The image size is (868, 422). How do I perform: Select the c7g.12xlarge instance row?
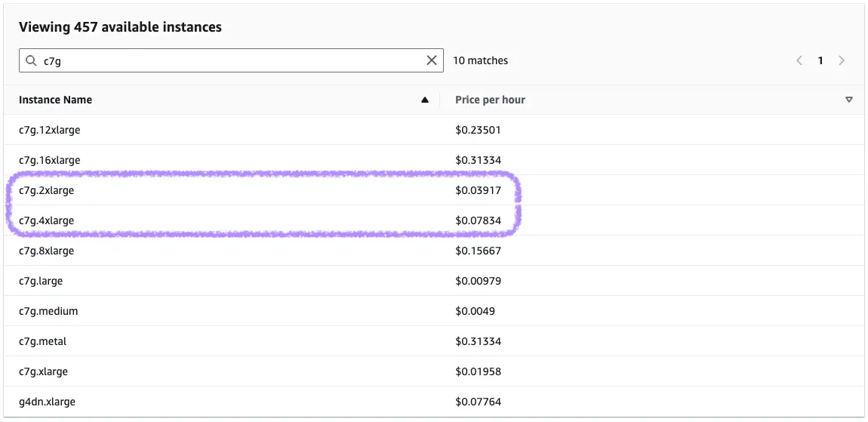point(50,130)
